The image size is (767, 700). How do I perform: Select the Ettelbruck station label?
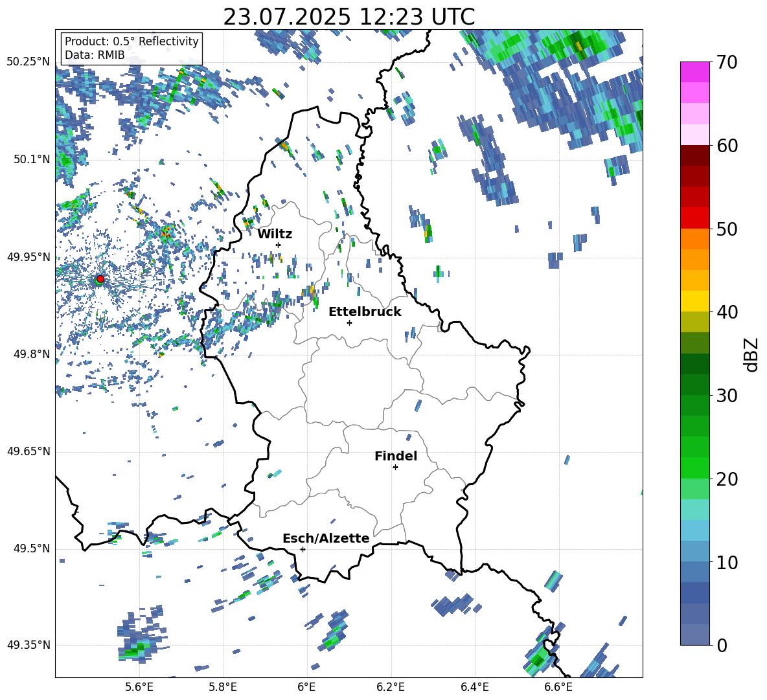click(x=365, y=312)
